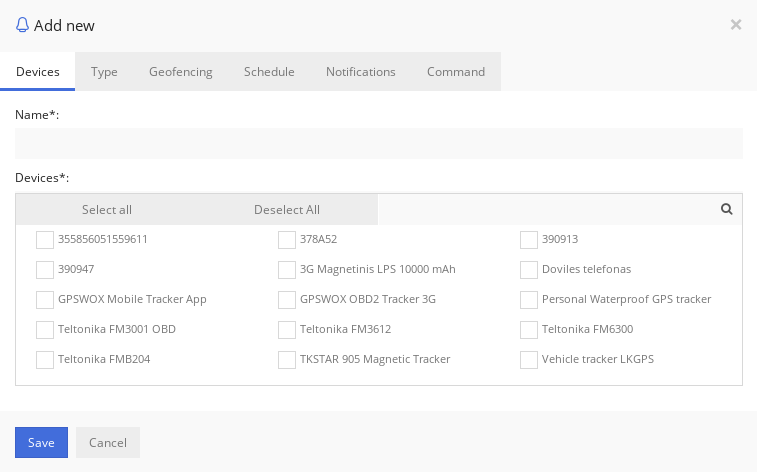
Task: Check the 355856051559611 device checkbox
Action: 45,240
